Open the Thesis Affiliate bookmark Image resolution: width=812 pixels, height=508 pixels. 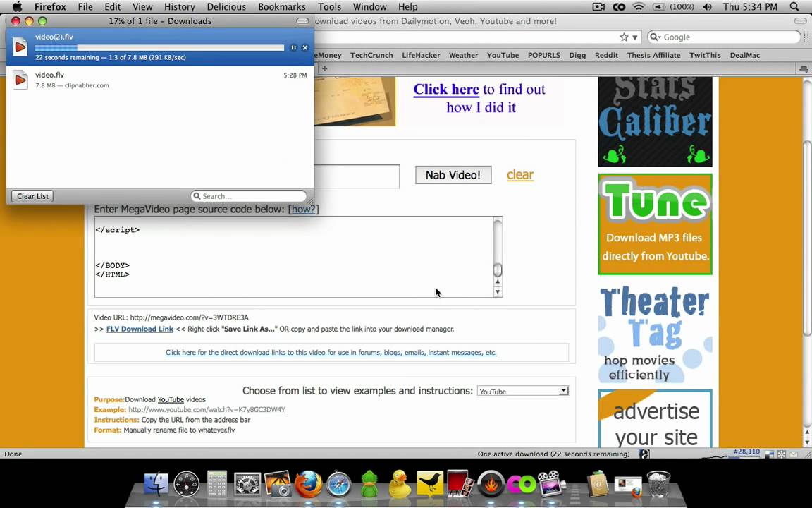(653, 55)
